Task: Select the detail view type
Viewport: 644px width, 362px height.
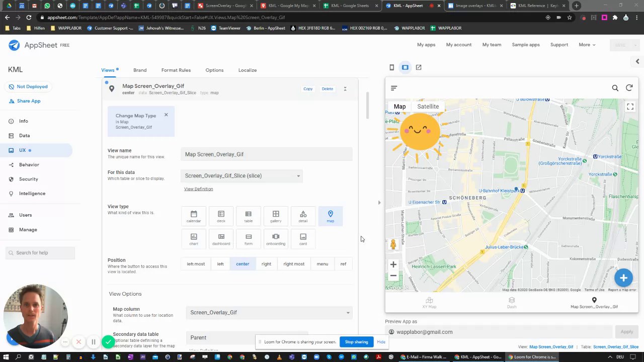Action: [303, 216]
